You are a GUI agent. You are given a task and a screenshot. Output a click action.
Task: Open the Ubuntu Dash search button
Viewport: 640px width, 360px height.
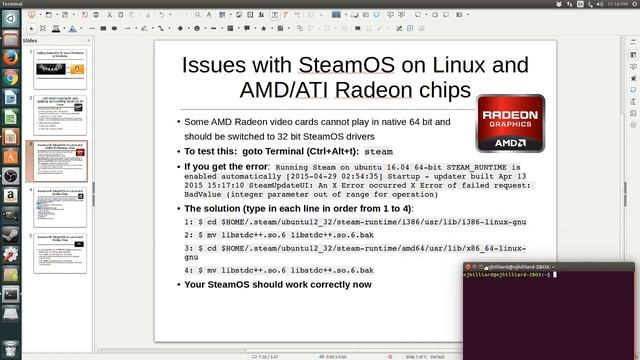[x=11, y=19]
